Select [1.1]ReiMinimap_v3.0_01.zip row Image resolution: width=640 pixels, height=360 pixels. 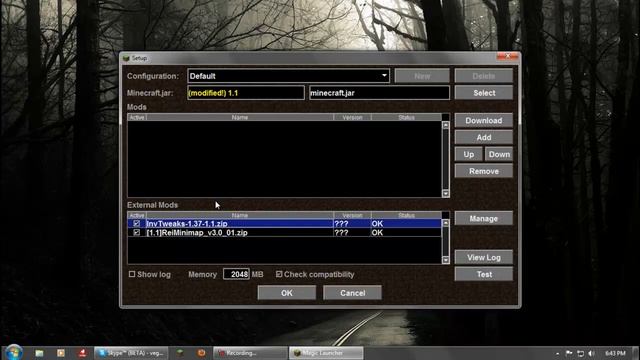click(284, 232)
